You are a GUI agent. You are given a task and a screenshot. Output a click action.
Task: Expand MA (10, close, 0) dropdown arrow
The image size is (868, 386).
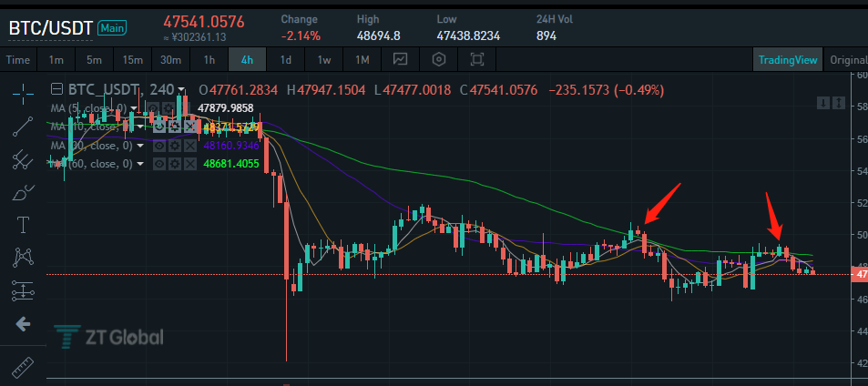(x=139, y=127)
